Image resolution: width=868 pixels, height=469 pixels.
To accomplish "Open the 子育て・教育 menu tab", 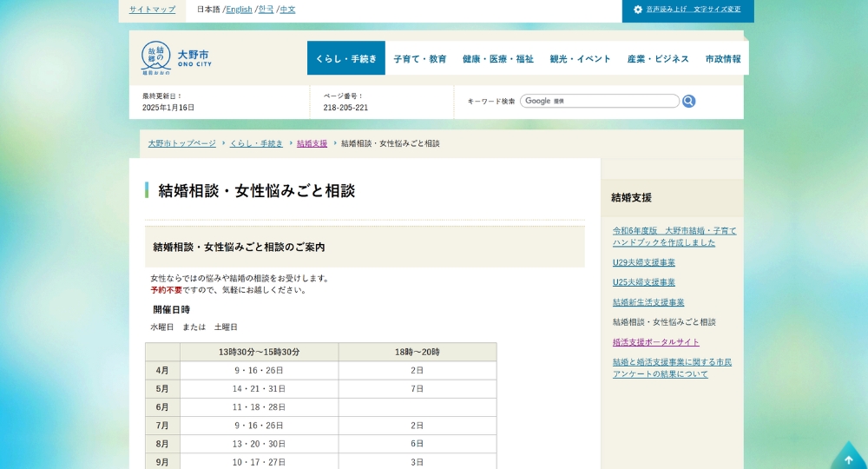I will (420, 59).
